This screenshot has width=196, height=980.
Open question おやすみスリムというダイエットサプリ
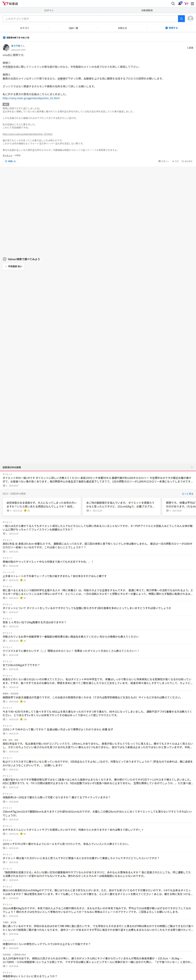73,830
